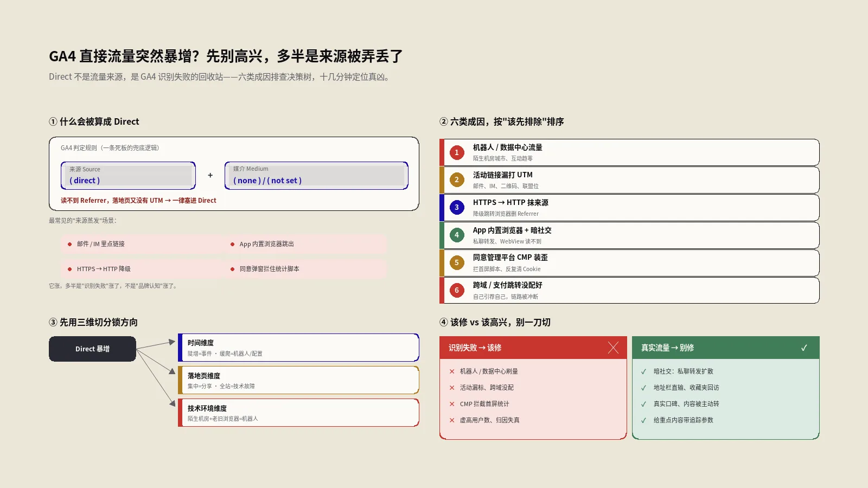Open the 机器人 / 数据中心流量 row
This screenshot has width=868, height=488.
point(629,152)
